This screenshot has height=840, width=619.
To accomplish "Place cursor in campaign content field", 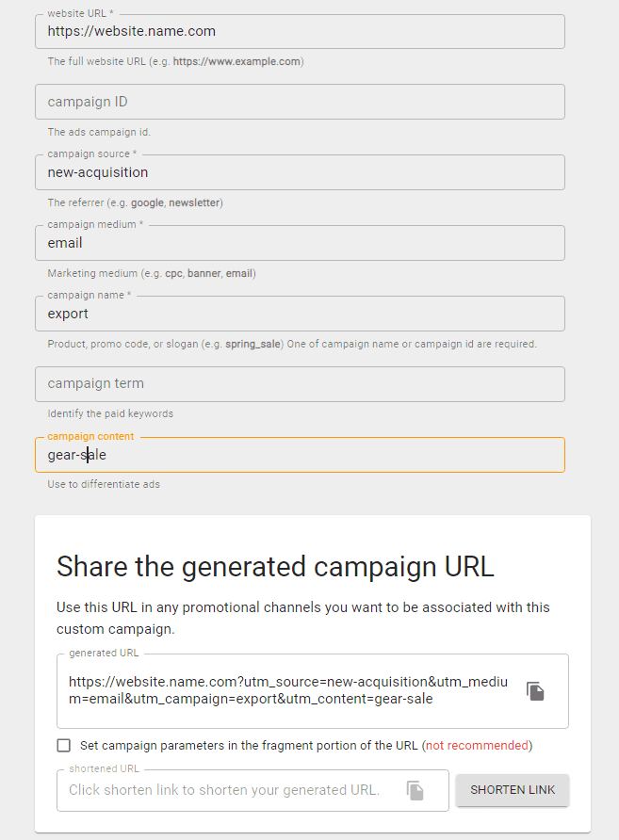I will coord(300,455).
